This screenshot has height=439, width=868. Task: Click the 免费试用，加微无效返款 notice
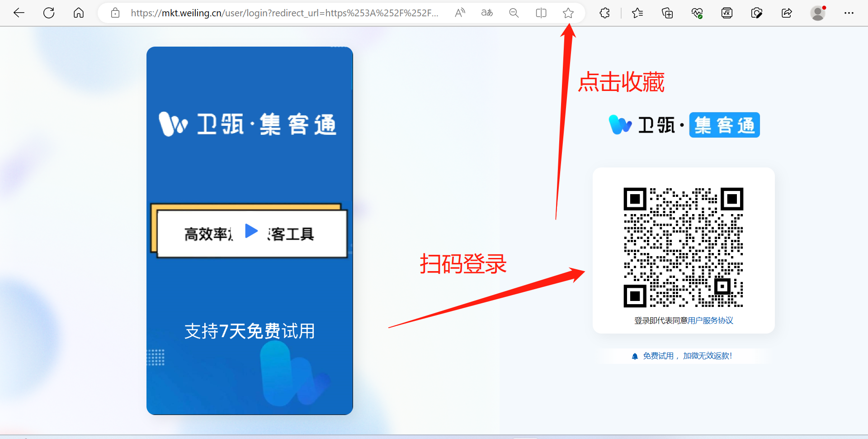point(687,356)
